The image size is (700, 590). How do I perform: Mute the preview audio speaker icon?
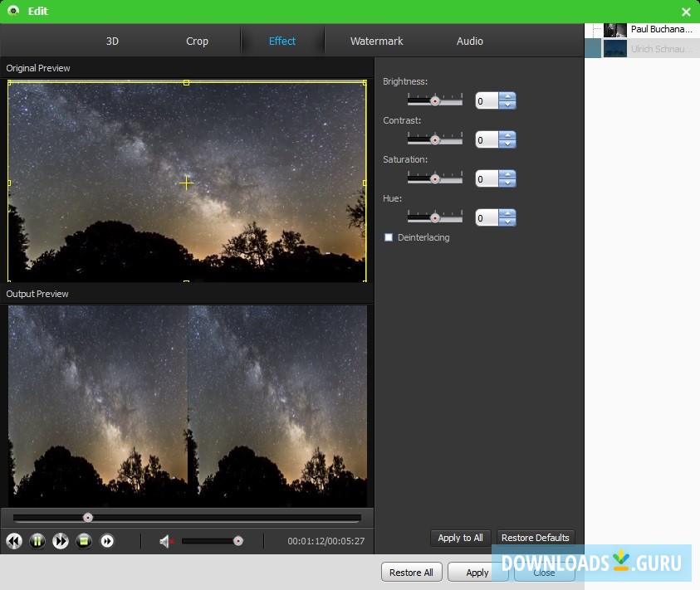coord(165,540)
